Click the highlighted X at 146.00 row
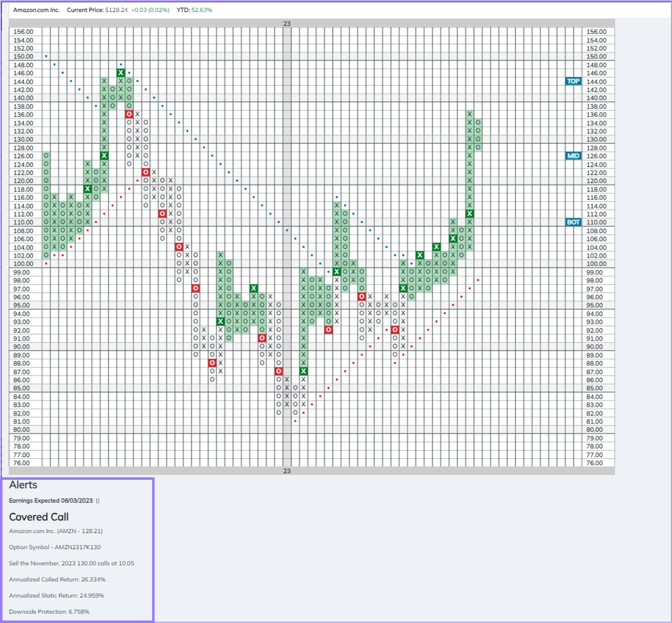672x623 pixels. click(x=121, y=73)
